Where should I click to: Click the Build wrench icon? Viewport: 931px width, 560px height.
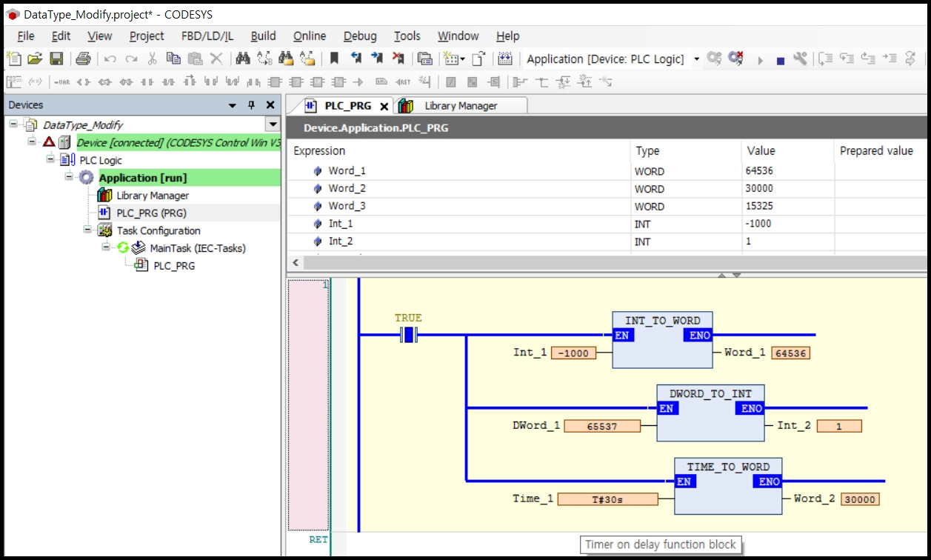pyautogui.click(x=800, y=59)
